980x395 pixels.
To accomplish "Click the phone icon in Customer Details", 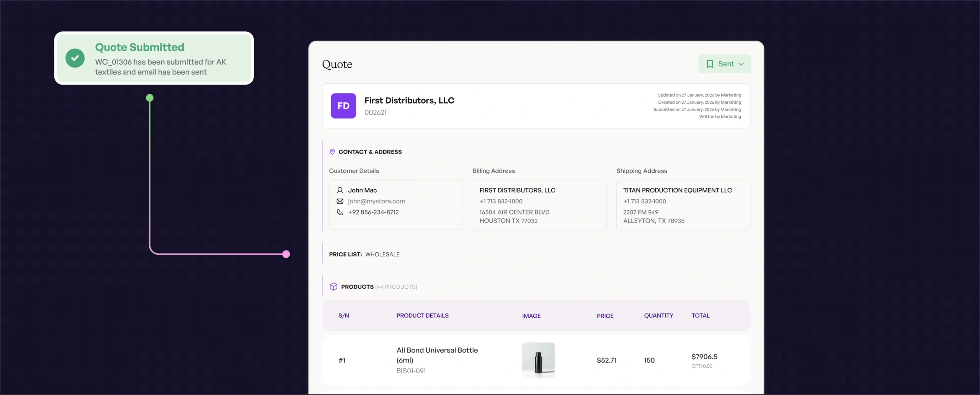I will [x=340, y=212].
